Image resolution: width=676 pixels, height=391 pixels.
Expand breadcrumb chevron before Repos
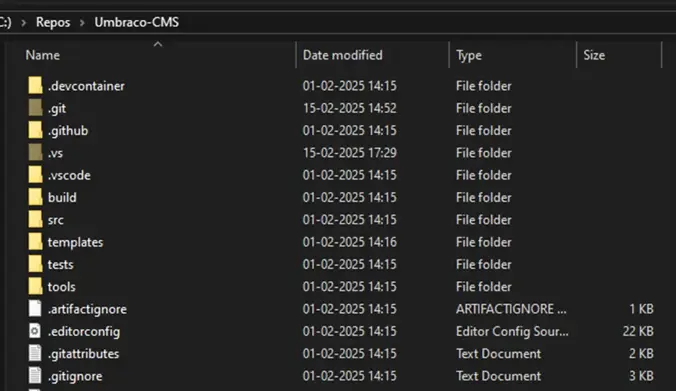[24, 22]
